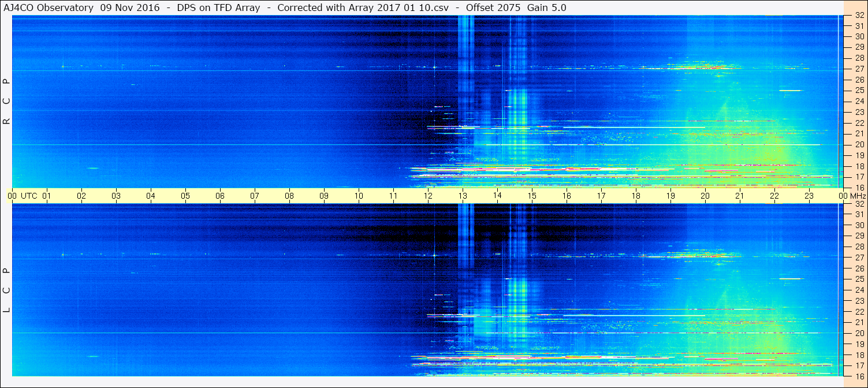Click the 32 MHz label on the RCP scale
This screenshot has height=388, width=868.
859,16
